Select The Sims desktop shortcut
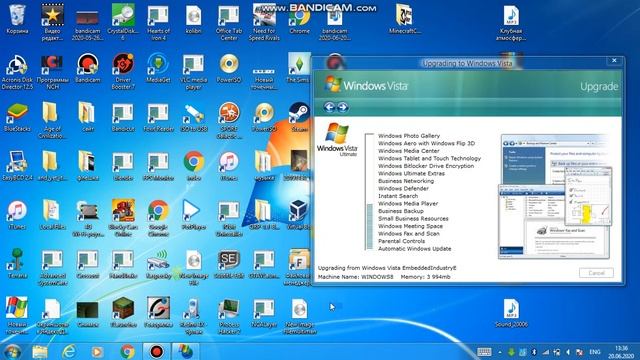 pyautogui.click(x=299, y=68)
